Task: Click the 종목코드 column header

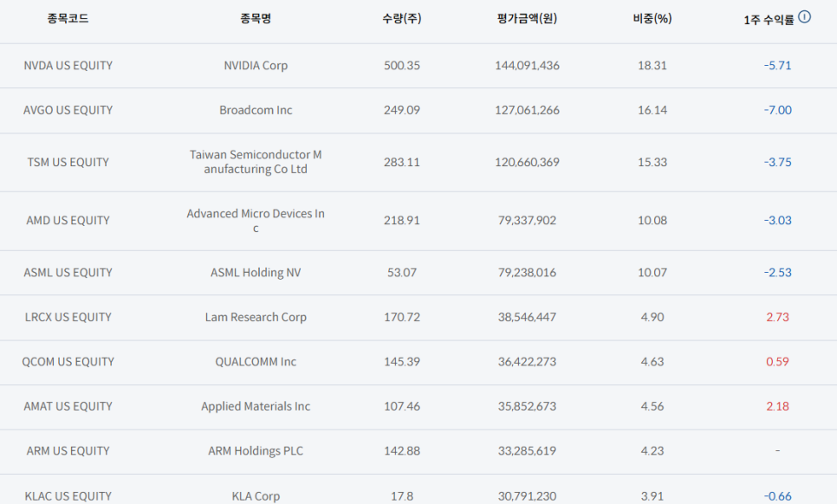Action: tap(68, 19)
